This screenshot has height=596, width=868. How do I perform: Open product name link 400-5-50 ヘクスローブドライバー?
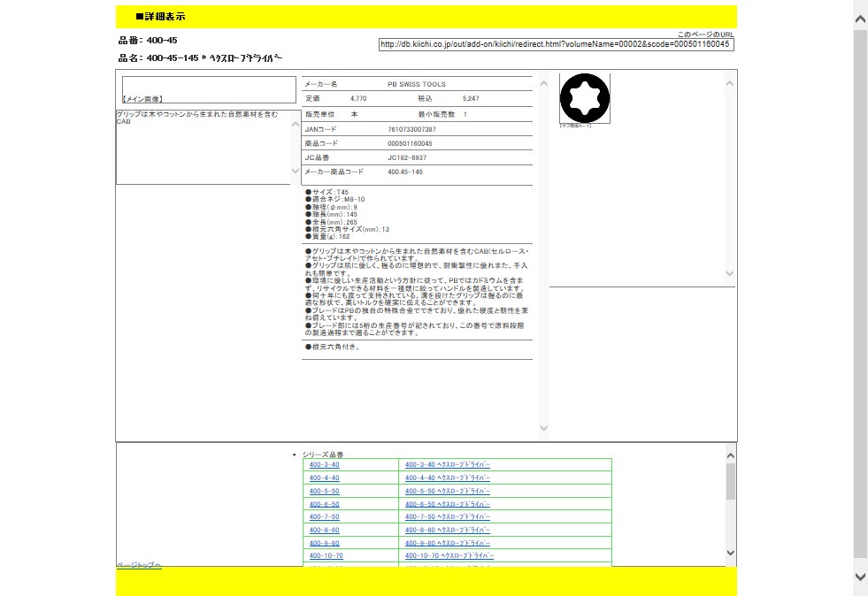click(448, 492)
